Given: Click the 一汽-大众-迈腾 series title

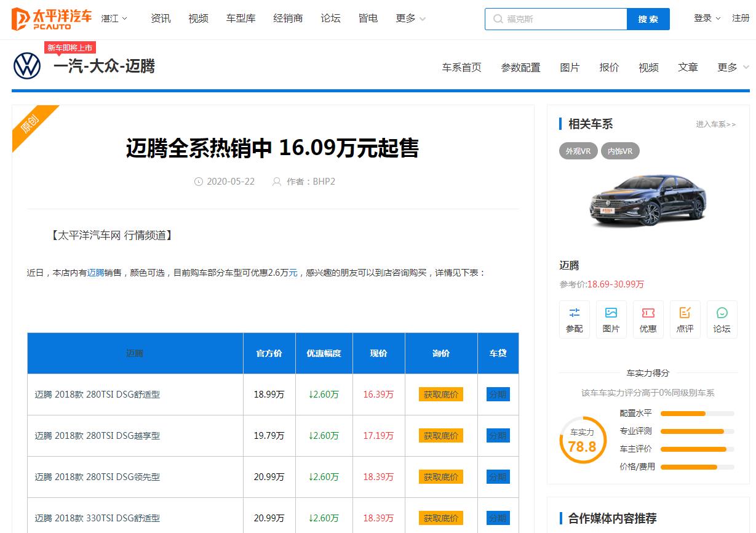Looking at the screenshot, I should point(104,66).
